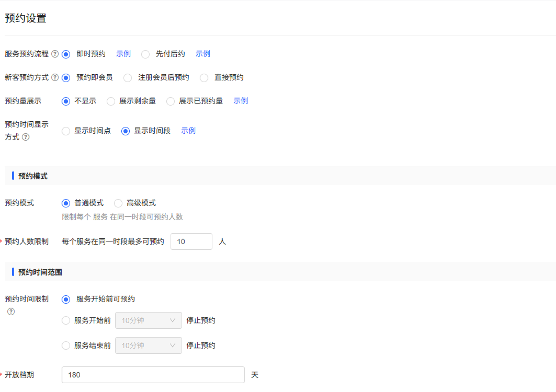Open 示例 link next to 即时预约

123,54
